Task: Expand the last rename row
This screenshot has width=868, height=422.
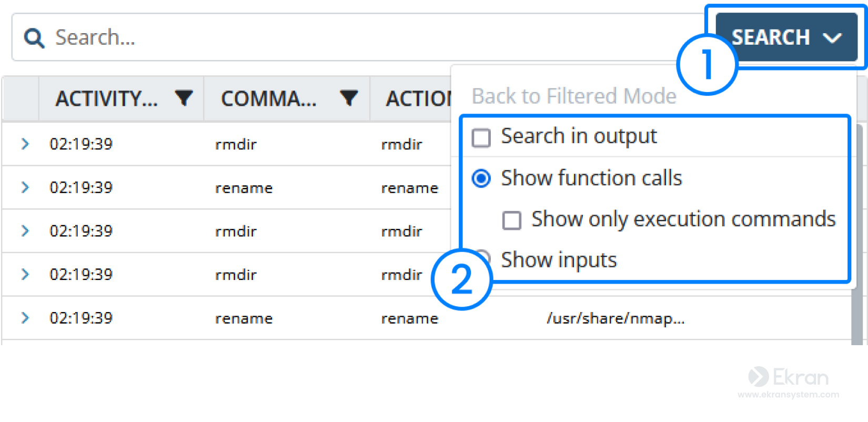Action: tap(25, 318)
